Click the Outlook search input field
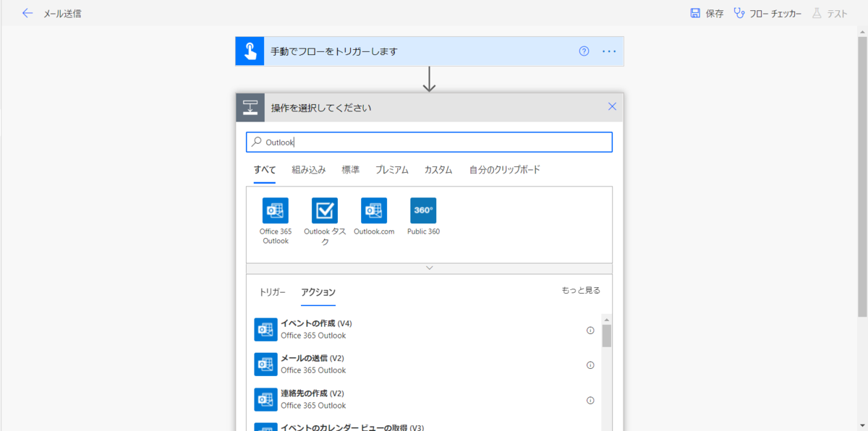The image size is (868, 431). [x=429, y=142]
